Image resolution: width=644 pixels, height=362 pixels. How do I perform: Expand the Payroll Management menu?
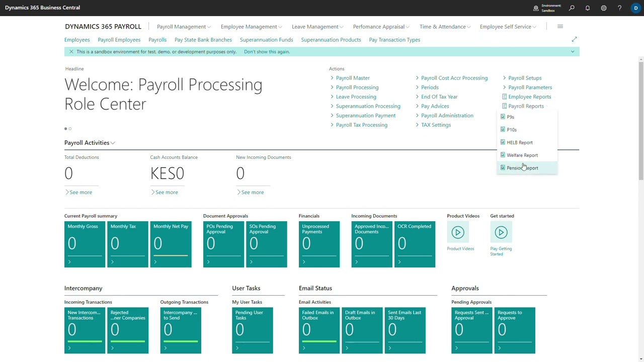pos(184,27)
